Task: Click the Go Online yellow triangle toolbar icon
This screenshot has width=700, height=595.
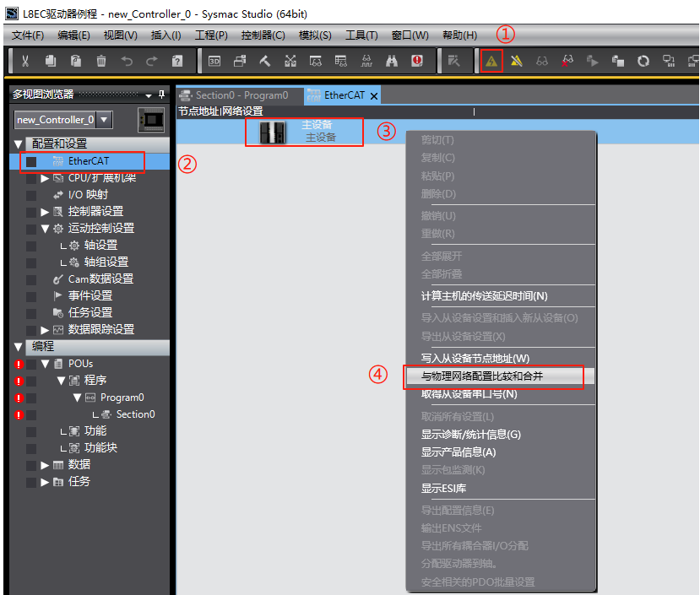Action: pyautogui.click(x=491, y=62)
